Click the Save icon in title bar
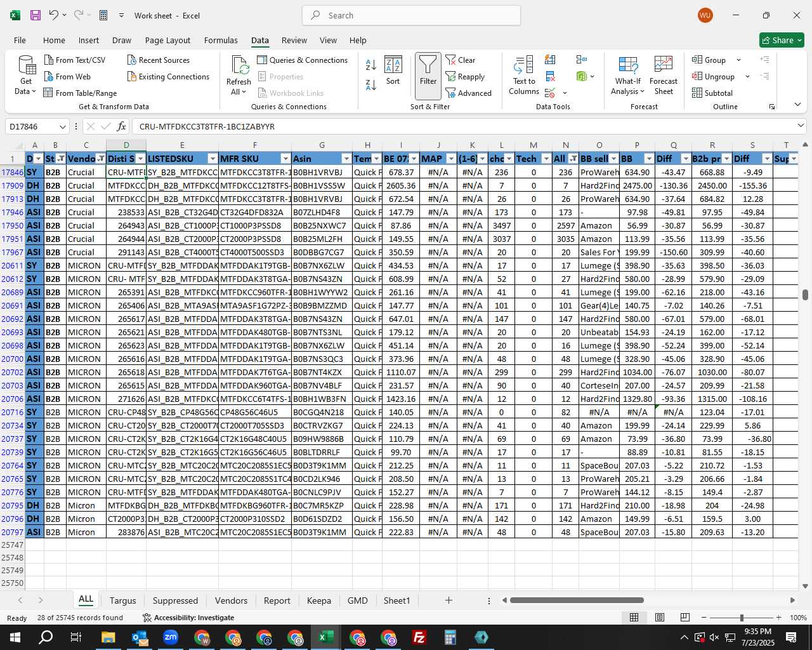This screenshot has width=812, height=650. point(36,15)
